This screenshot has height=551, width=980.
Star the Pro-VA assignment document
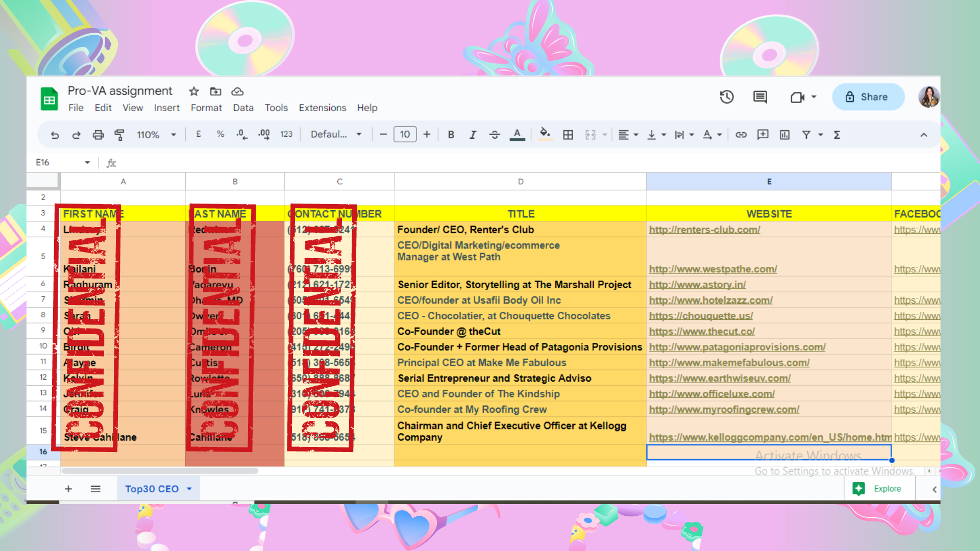(x=193, y=91)
